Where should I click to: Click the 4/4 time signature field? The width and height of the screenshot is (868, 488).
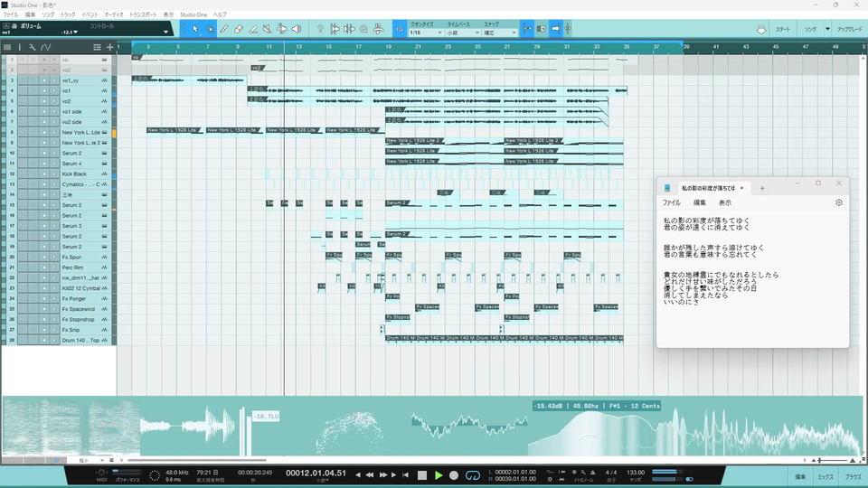(x=611, y=473)
